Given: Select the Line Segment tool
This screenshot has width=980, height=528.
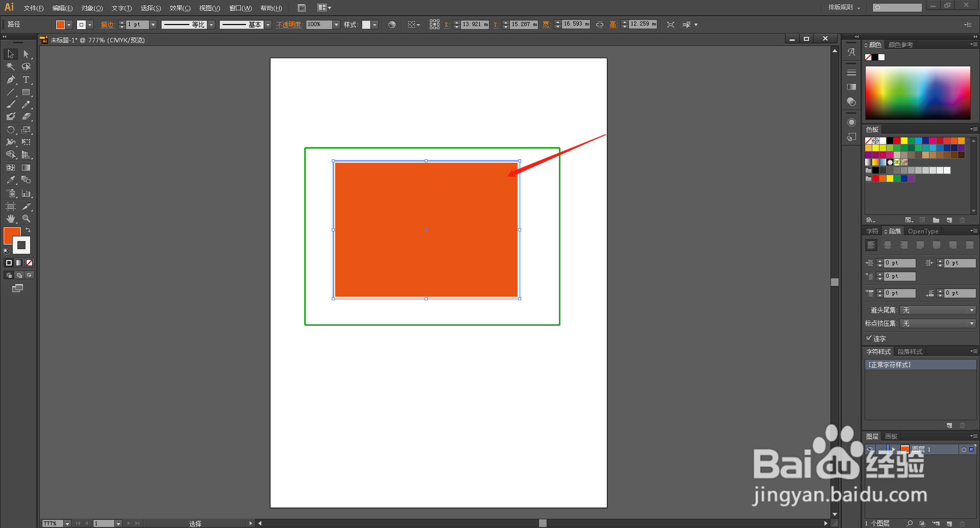Looking at the screenshot, I should click(11, 92).
